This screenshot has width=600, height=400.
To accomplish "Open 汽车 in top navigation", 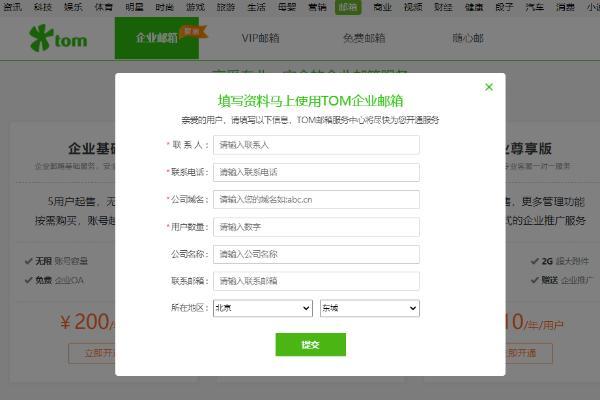I will click(535, 7).
